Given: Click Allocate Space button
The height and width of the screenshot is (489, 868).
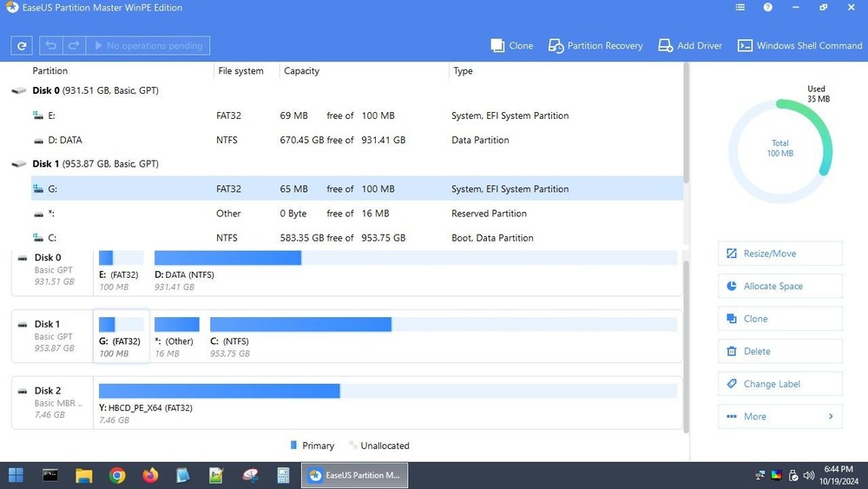Looking at the screenshot, I should (780, 287).
